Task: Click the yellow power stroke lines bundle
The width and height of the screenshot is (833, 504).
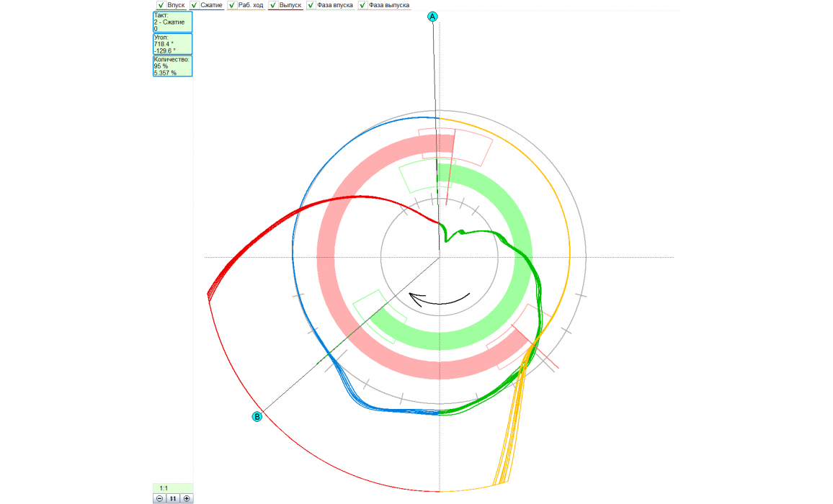Action: tap(510, 432)
